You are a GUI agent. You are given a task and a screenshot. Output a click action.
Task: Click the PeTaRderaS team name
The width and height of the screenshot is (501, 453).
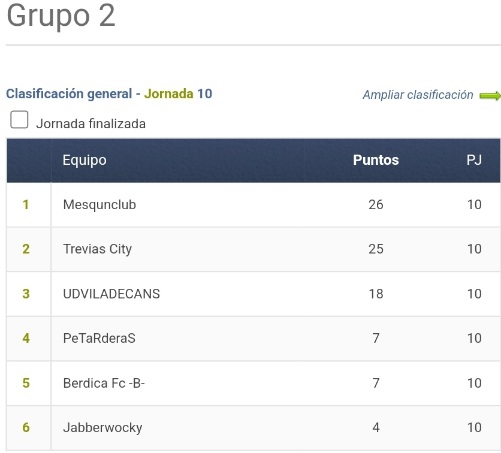[x=99, y=338]
